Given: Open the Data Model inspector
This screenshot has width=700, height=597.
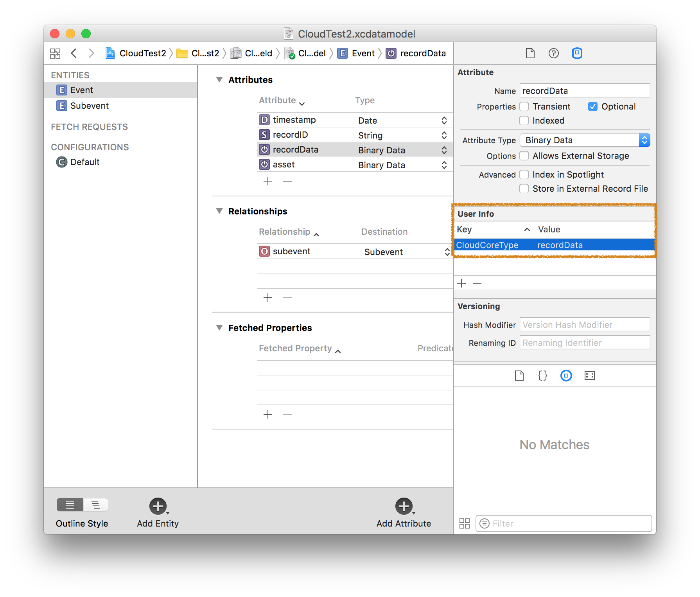Looking at the screenshot, I should pyautogui.click(x=577, y=53).
